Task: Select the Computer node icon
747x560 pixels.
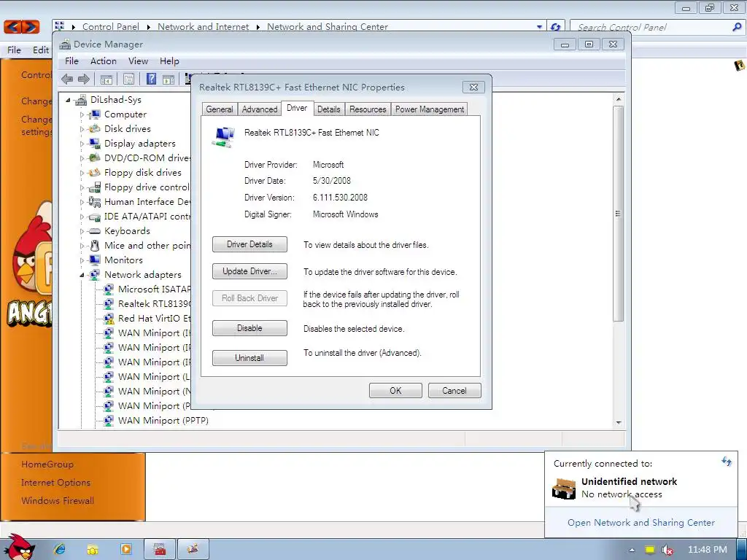Action: pyautogui.click(x=95, y=114)
